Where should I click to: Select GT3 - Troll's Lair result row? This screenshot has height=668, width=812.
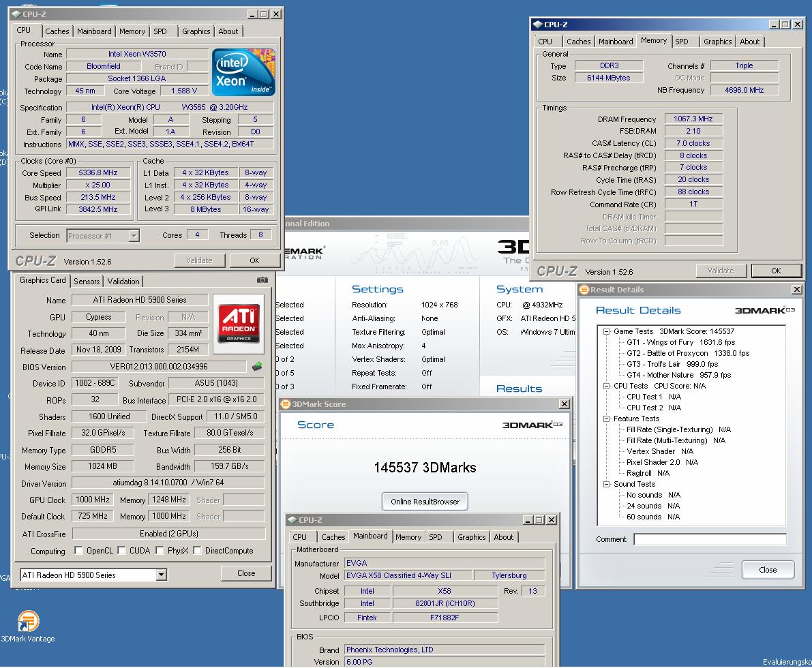pyautogui.click(x=672, y=364)
